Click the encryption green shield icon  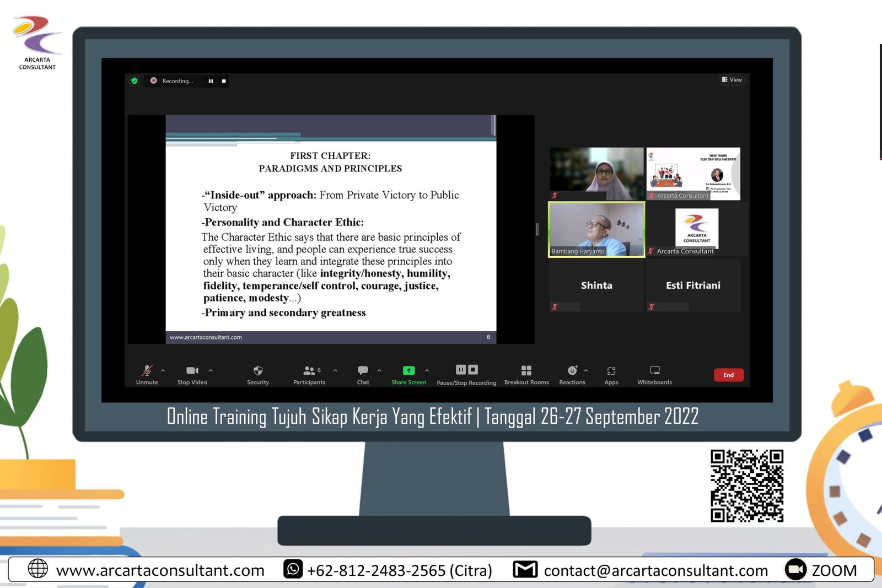point(135,81)
